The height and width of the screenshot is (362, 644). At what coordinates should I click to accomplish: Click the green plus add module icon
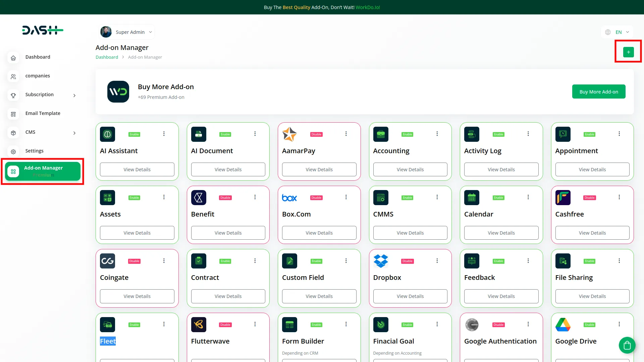(x=628, y=52)
